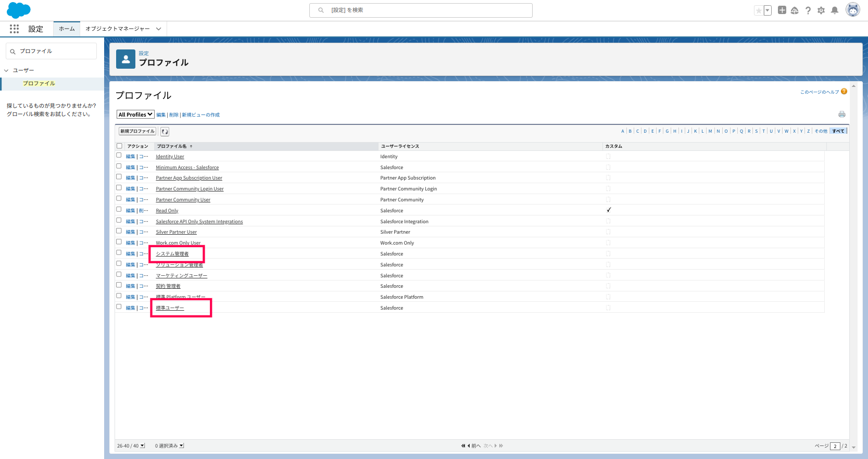The image size is (868, 459).
Task: Click the printable view printer icon
Action: pyautogui.click(x=842, y=114)
